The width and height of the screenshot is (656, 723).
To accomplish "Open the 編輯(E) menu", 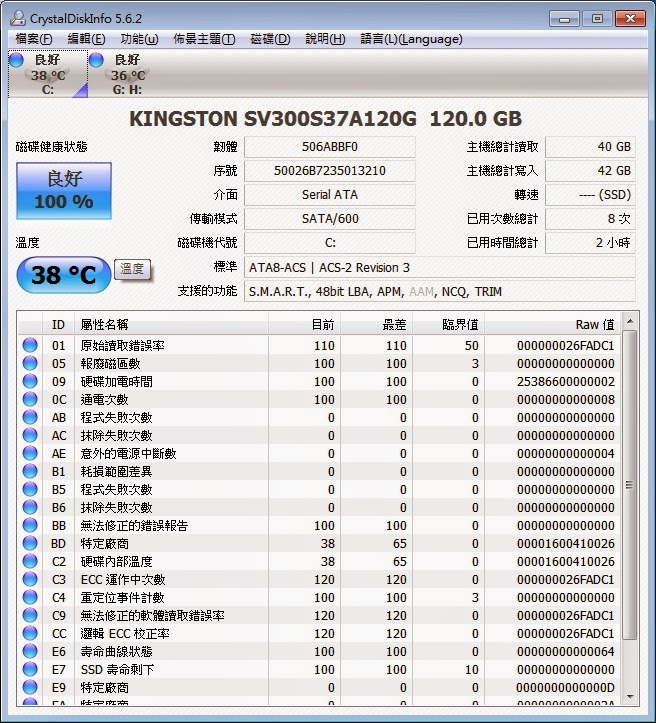I will tap(86, 39).
